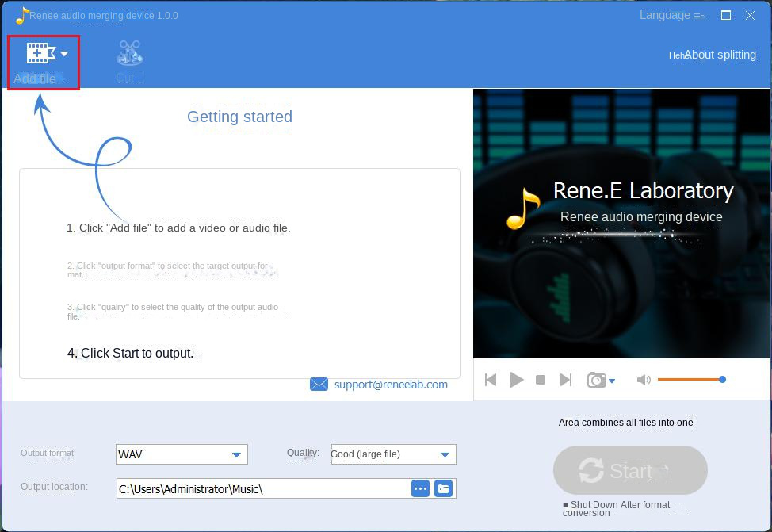Open the snapshot options arrow beside camera
Image resolution: width=772 pixels, height=532 pixels.
(612, 381)
